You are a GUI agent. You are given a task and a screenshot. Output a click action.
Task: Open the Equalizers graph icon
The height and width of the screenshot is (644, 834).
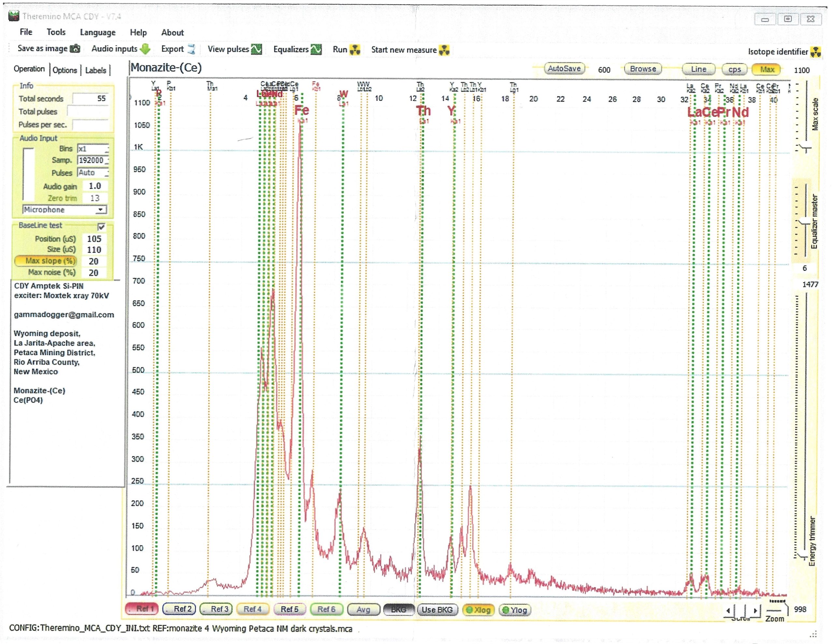coord(316,50)
